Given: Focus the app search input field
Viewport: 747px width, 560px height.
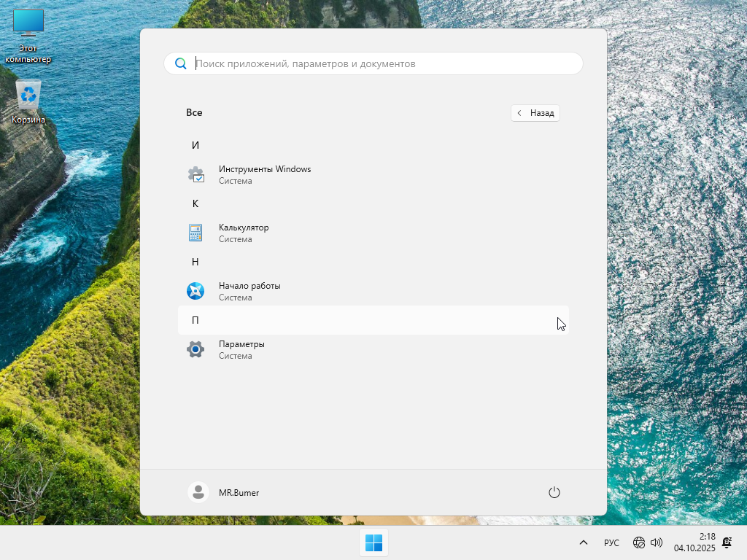Looking at the screenshot, I should point(379,63).
